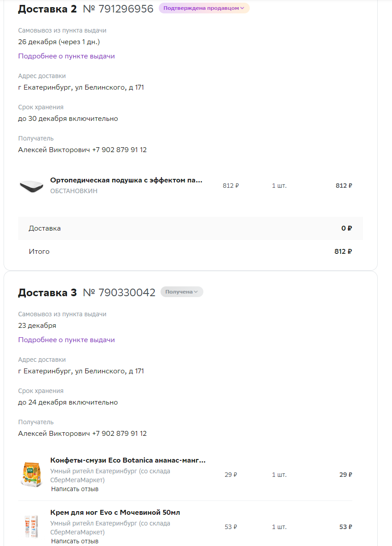Expand the 'Получена' status dropdown
392x546 pixels.
tap(182, 292)
